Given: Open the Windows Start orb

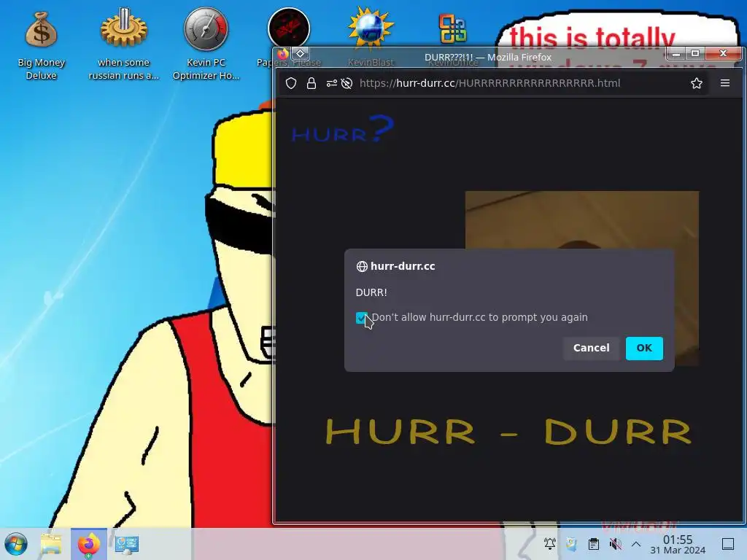Looking at the screenshot, I should (16, 544).
